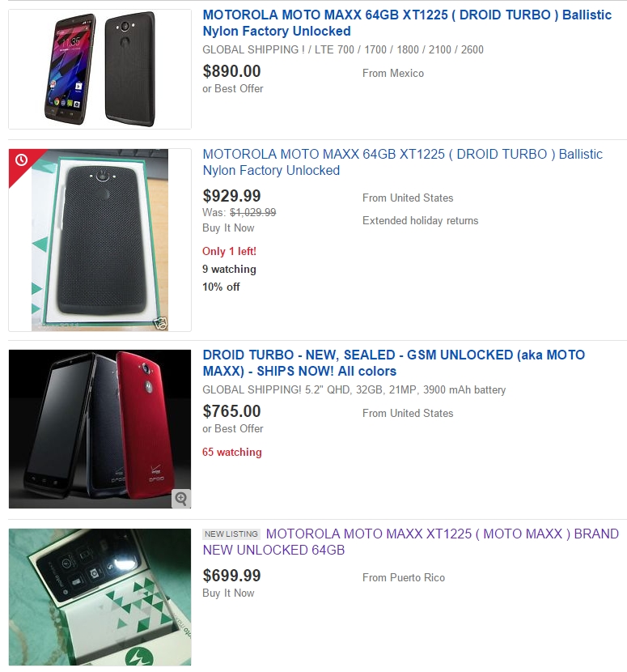Click the "Only 1 left!" notice
627x672 pixels.
tap(229, 252)
